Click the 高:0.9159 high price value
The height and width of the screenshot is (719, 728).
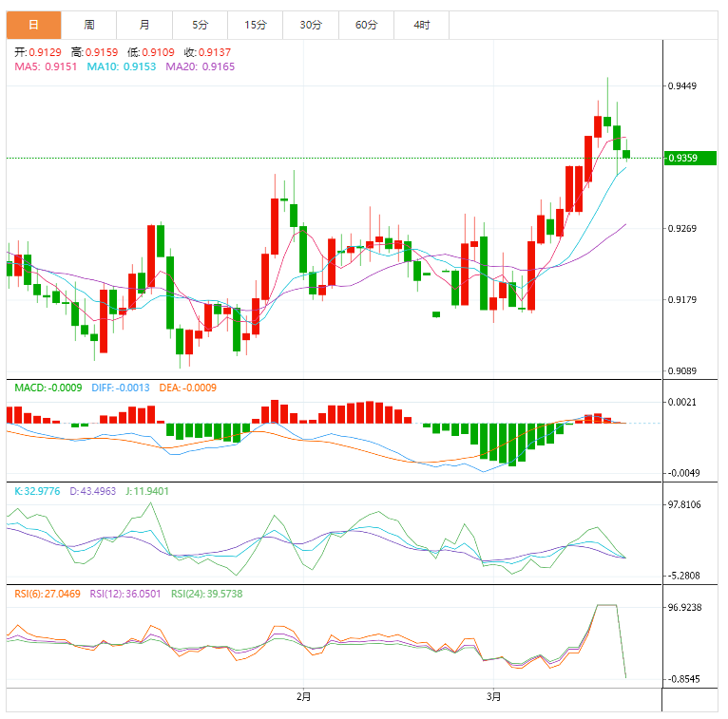94,52
